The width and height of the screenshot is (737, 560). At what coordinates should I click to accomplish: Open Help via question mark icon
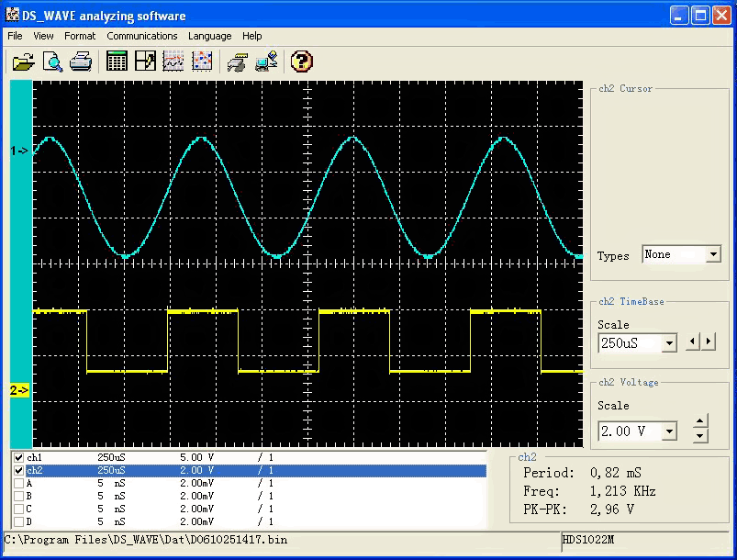(x=302, y=62)
